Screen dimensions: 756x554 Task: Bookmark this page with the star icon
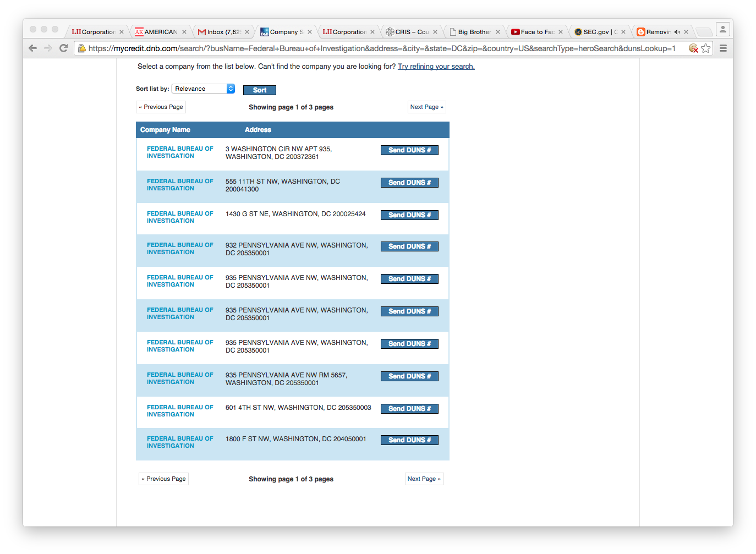[706, 48]
